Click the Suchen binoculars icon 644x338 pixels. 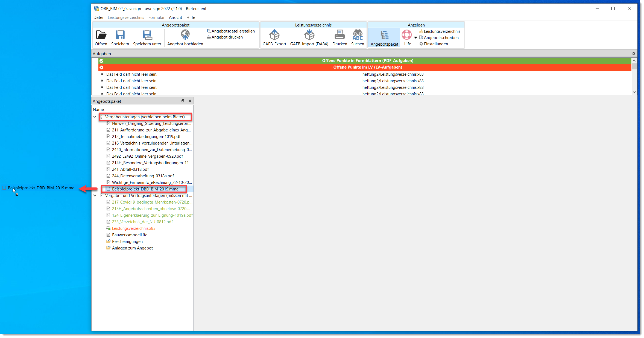(x=358, y=35)
